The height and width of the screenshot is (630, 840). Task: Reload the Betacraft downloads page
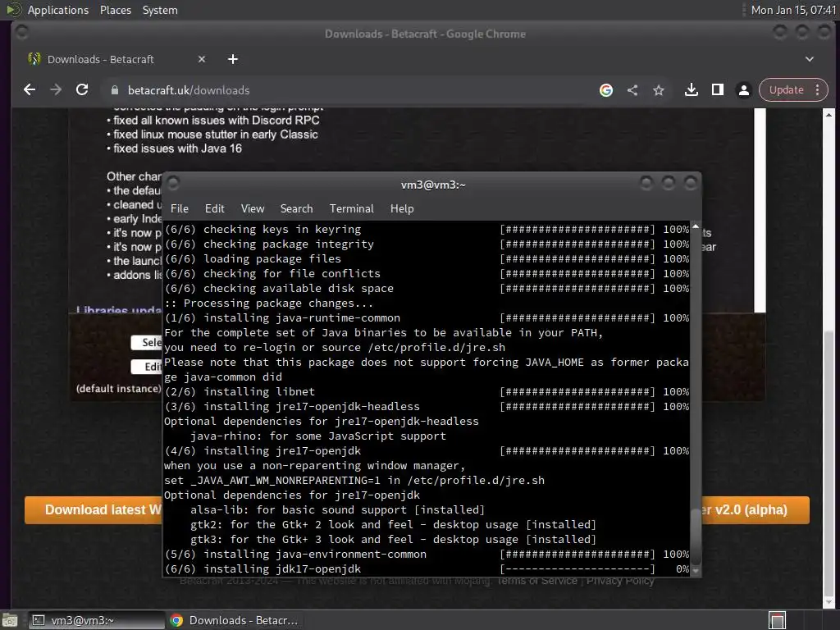coord(82,90)
